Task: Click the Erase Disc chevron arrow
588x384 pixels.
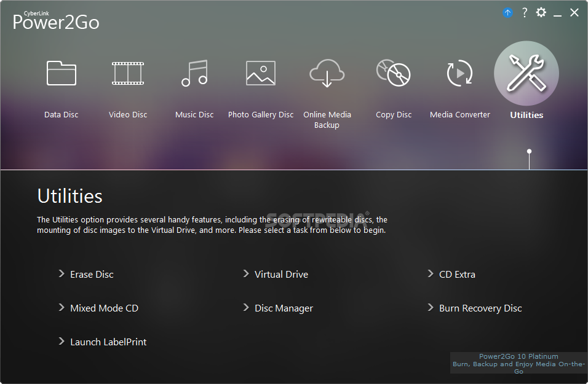Action: [62, 274]
